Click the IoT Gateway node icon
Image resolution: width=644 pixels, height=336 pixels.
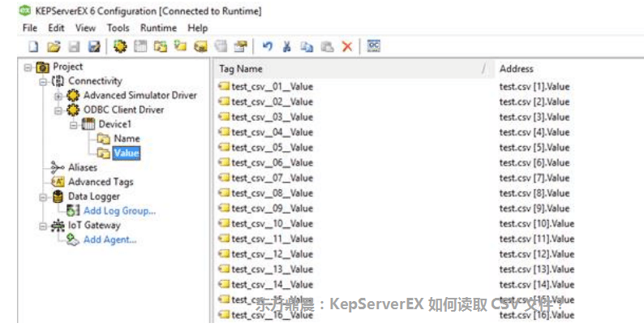(x=58, y=225)
